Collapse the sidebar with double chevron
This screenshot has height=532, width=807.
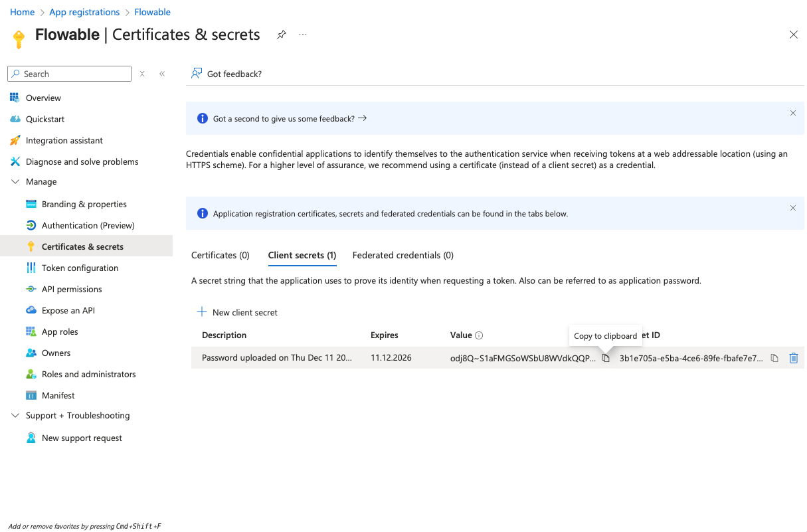162,74
